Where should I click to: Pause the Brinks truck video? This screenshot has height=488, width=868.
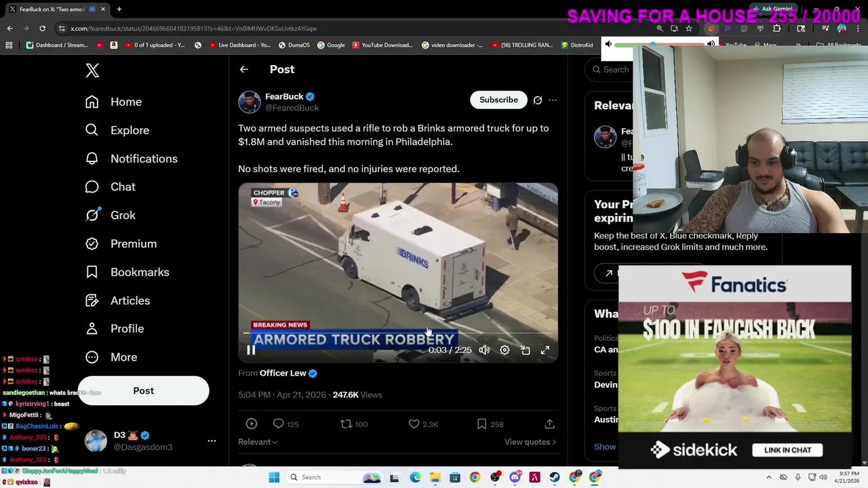point(251,350)
